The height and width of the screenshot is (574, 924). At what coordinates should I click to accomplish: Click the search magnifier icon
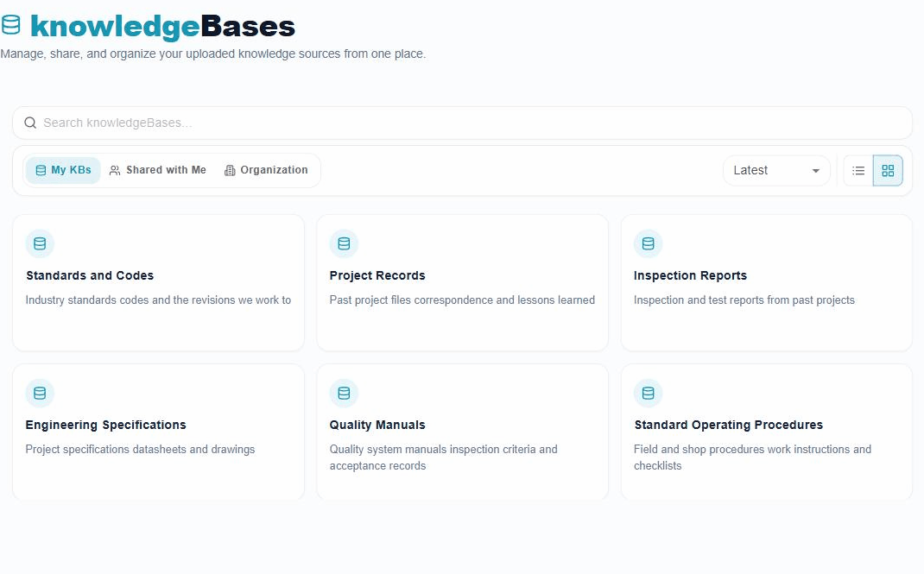pyautogui.click(x=30, y=123)
